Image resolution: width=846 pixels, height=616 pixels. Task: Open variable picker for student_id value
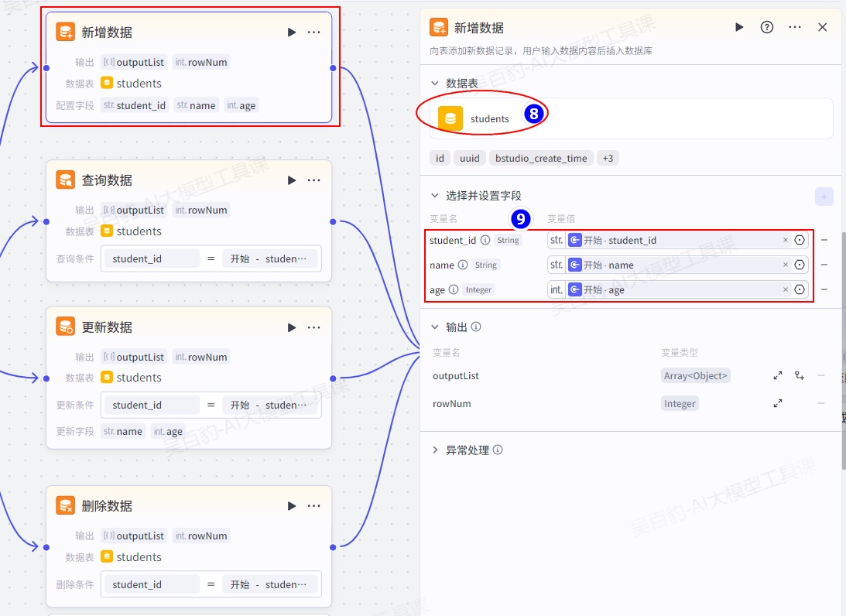coord(800,241)
